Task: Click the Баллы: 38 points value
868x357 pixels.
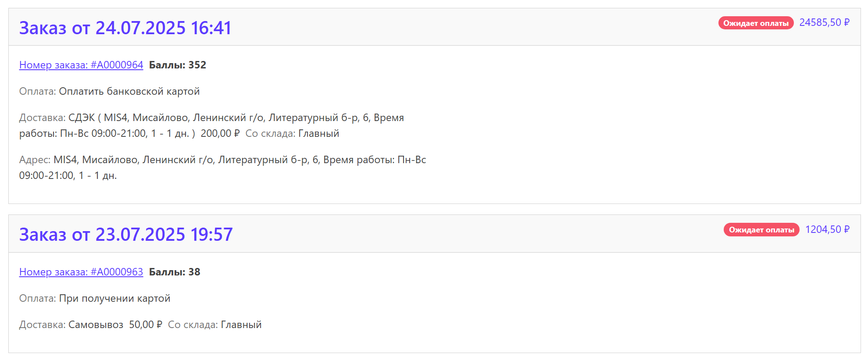Action: point(174,272)
